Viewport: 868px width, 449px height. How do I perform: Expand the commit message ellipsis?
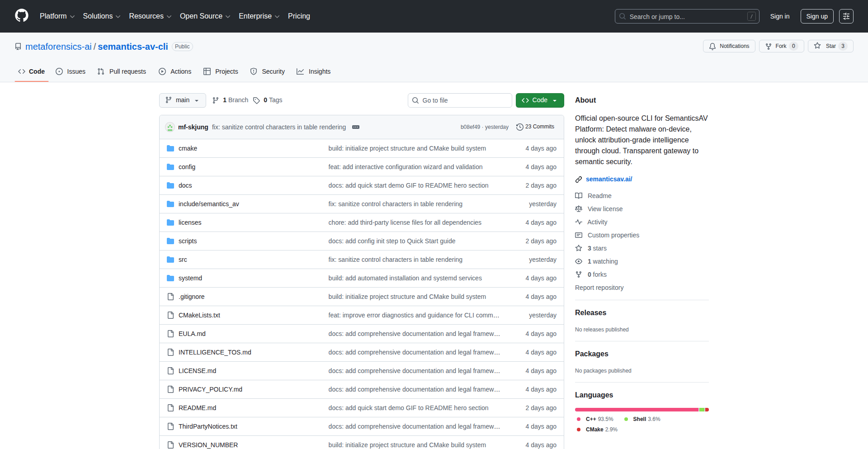pos(356,127)
